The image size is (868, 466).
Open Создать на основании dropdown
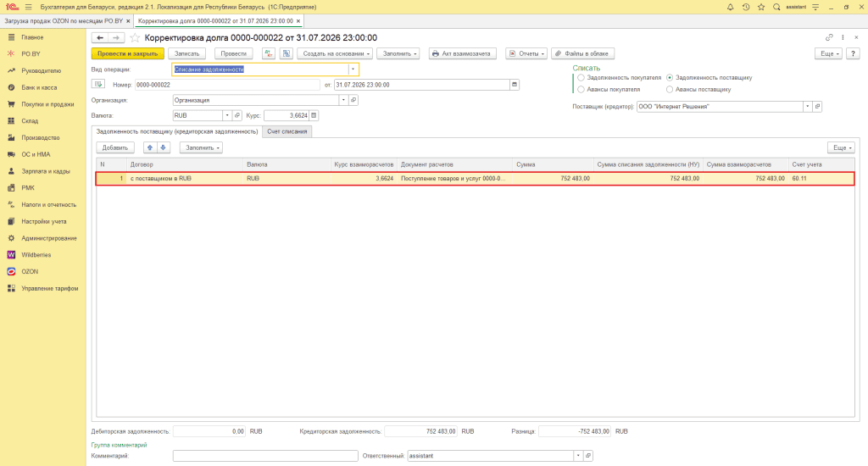(335, 53)
